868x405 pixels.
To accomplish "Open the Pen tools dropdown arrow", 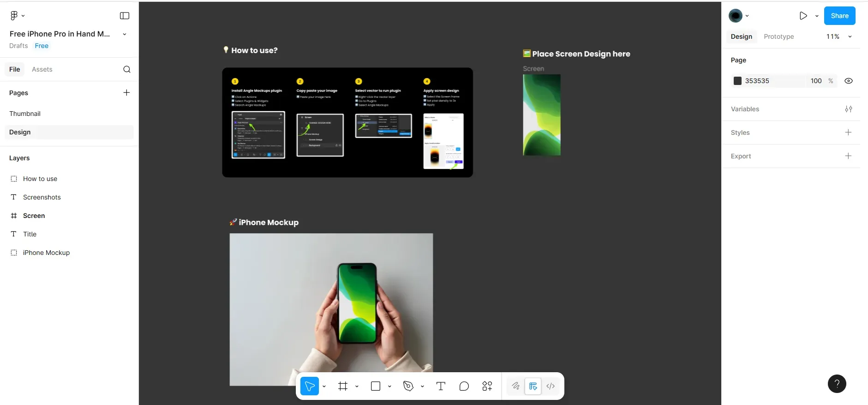I will [x=422, y=386].
